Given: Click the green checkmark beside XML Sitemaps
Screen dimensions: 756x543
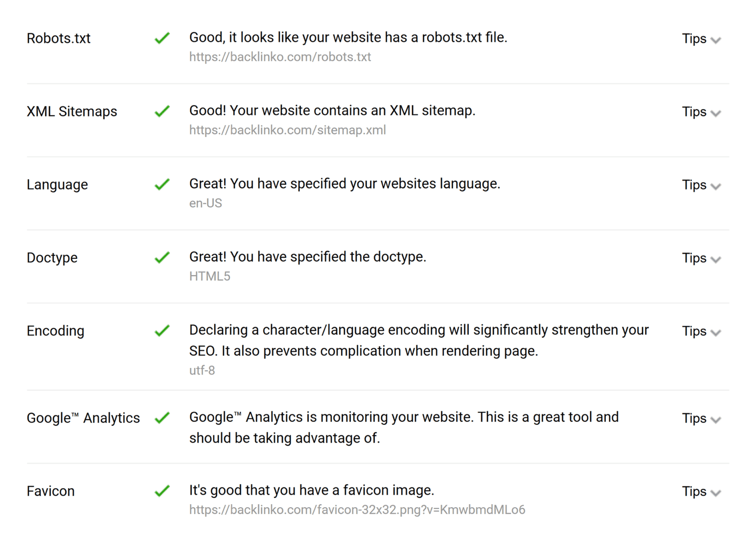Looking at the screenshot, I should point(162,111).
